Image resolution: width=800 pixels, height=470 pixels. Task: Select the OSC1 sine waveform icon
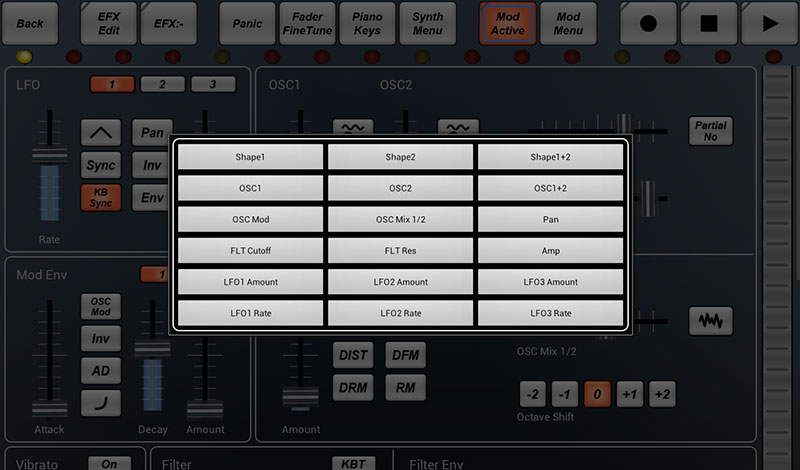[x=353, y=127]
